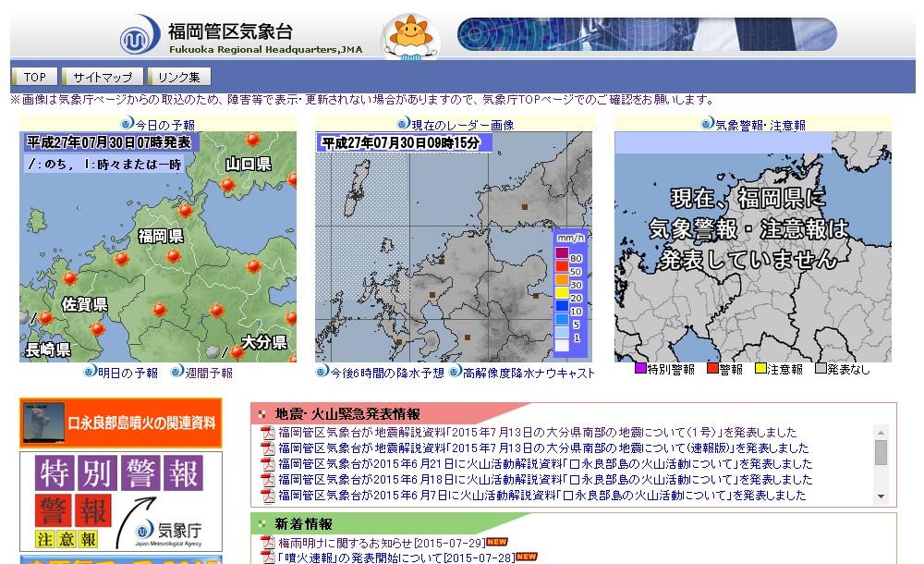Click the purple 特別警報 legend swatch
This screenshot has width=924, height=564.
tap(639, 369)
